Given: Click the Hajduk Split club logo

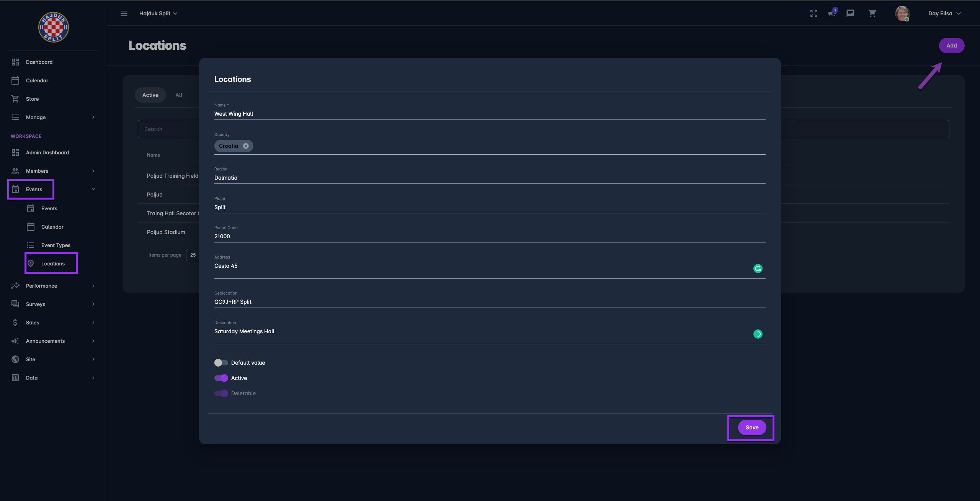Looking at the screenshot, I should [x=54, y=27].
